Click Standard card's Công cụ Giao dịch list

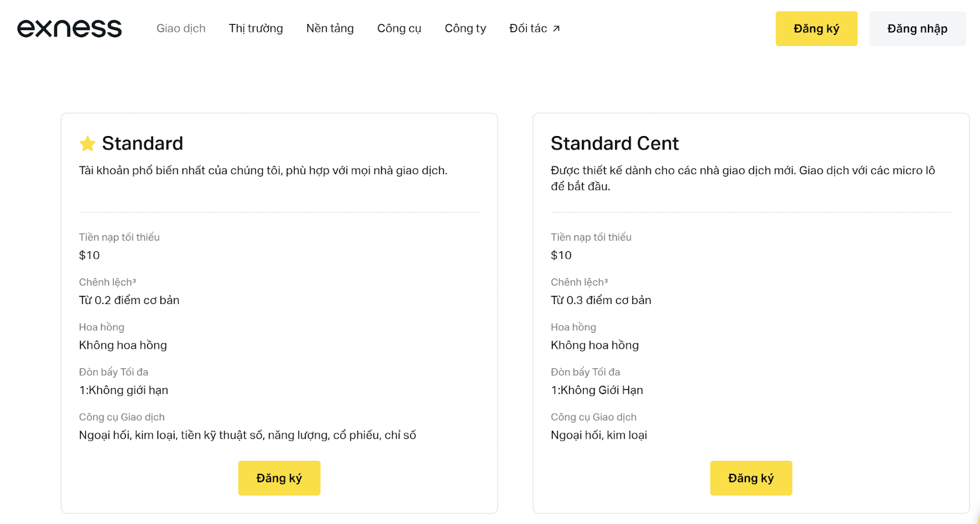247,435
